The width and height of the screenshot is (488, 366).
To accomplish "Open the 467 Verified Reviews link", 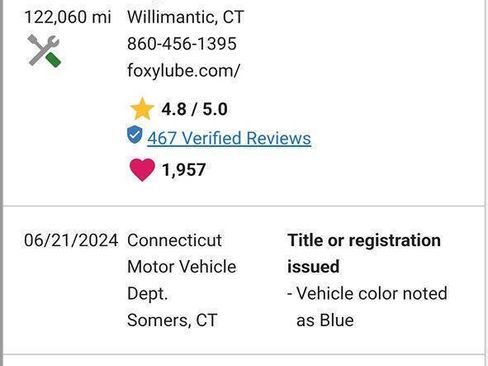I will pyautogui.click(x=229, y=138).
